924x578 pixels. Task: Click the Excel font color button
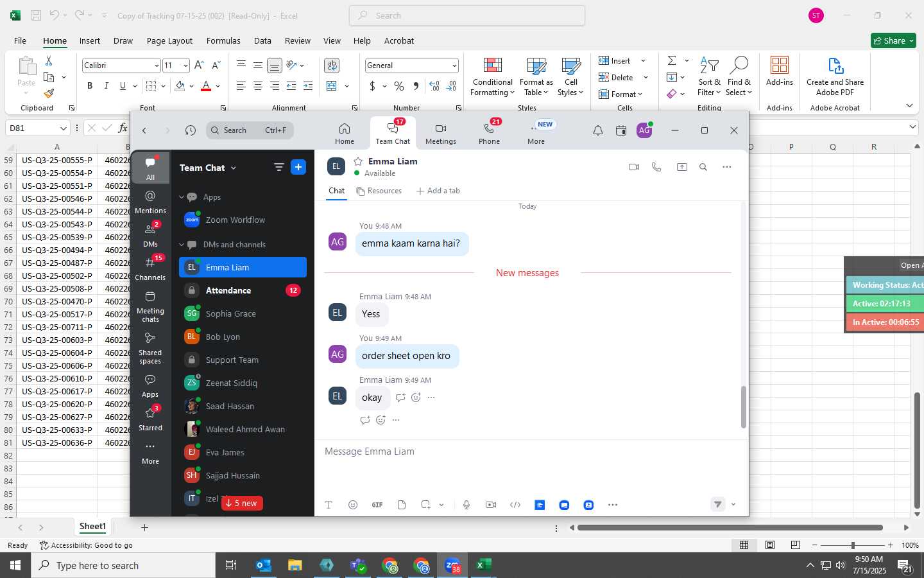206,86
